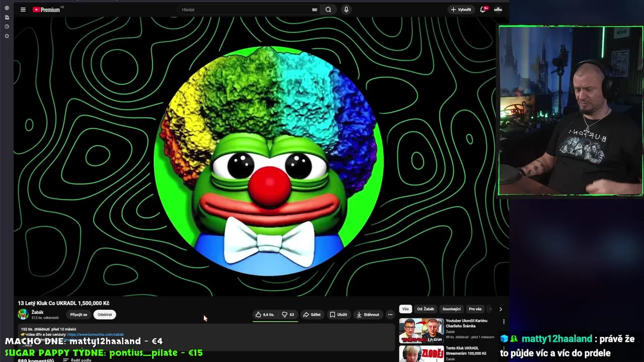Open the on-screen keyboard in search box

(314, 10)
